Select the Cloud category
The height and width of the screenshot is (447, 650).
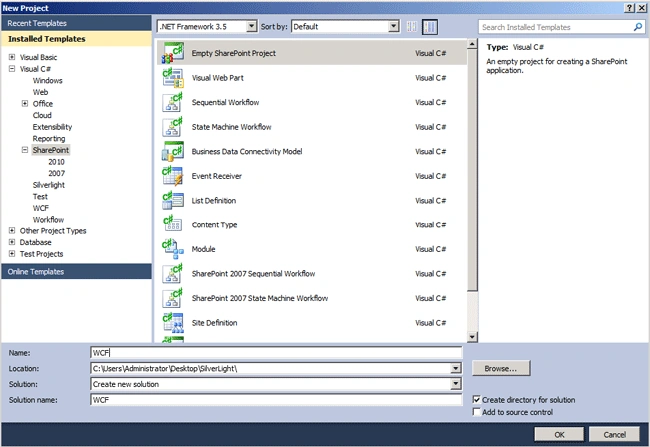tap(42, 115)
